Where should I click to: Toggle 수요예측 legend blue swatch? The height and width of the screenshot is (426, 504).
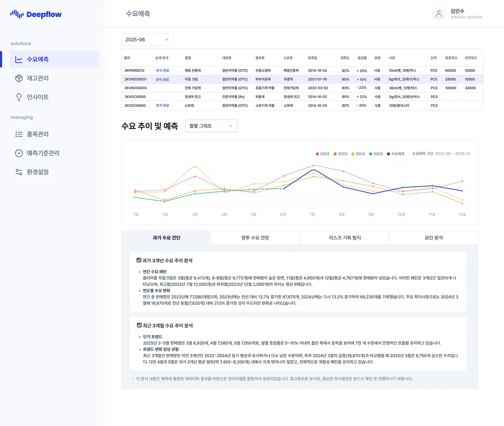(388, 154)
